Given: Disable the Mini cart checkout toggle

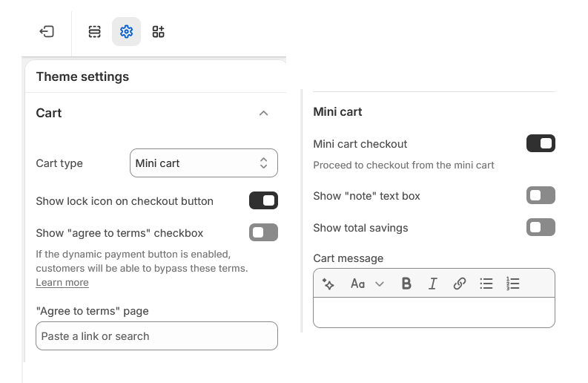Looking at the screenshot, I should (x=541, y=143).
